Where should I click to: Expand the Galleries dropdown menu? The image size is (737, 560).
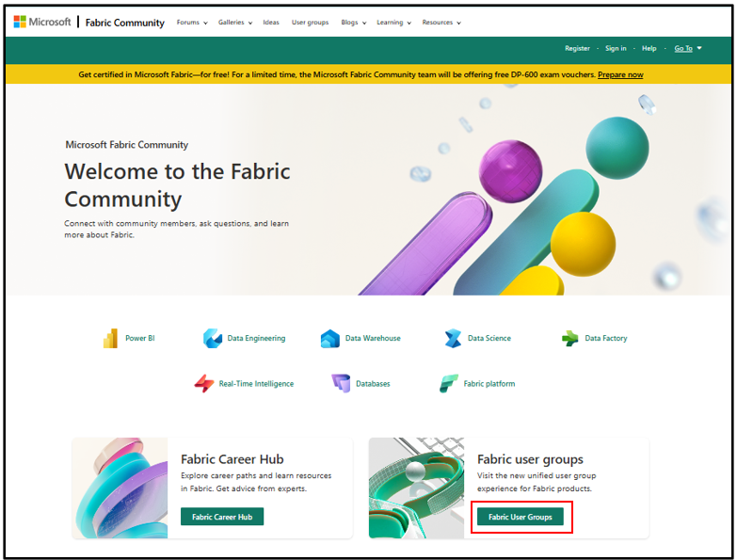[x=235, y=22]
